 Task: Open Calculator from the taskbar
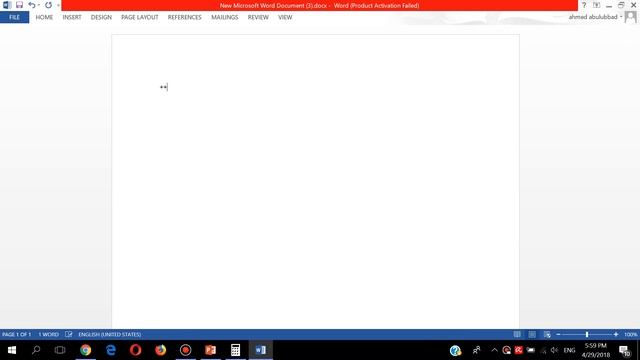click(x=235, y=350)
